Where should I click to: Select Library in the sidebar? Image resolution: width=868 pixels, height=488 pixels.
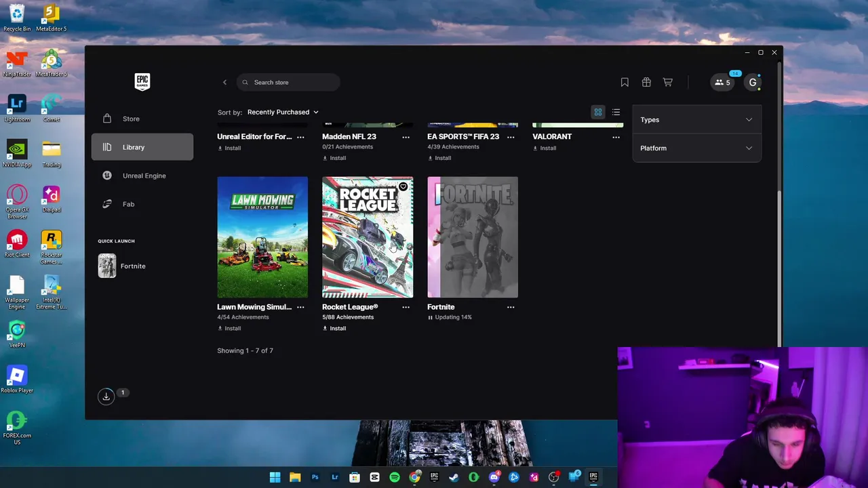coord(142,147)
